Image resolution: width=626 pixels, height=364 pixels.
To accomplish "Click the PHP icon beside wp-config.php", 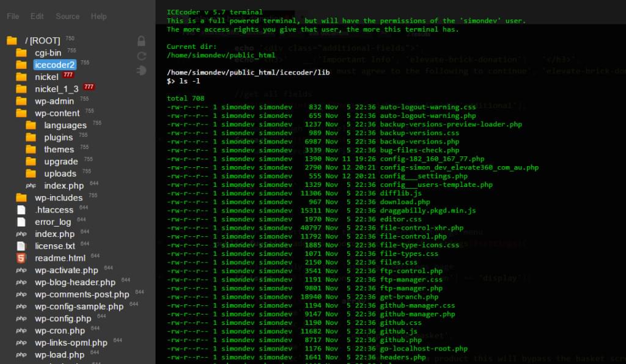I will pos(21,319).
